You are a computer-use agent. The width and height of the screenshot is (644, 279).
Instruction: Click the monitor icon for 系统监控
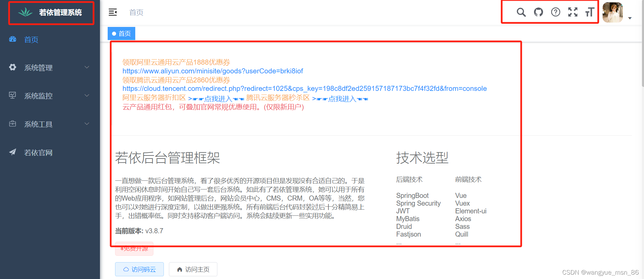pos(12,96)
